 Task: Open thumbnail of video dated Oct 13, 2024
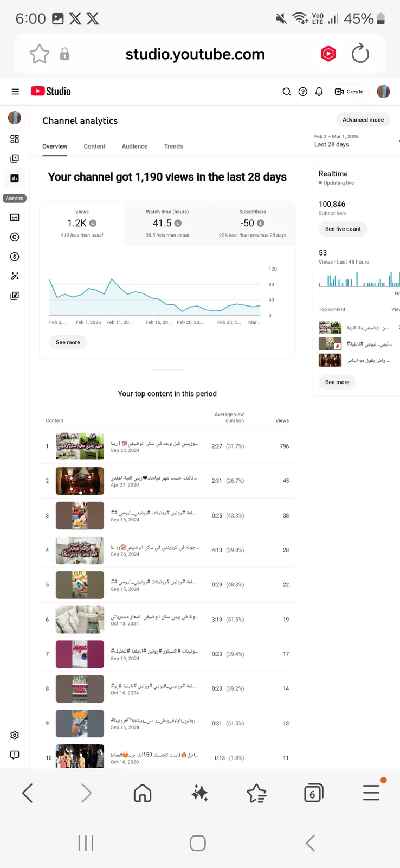[80, 620]
